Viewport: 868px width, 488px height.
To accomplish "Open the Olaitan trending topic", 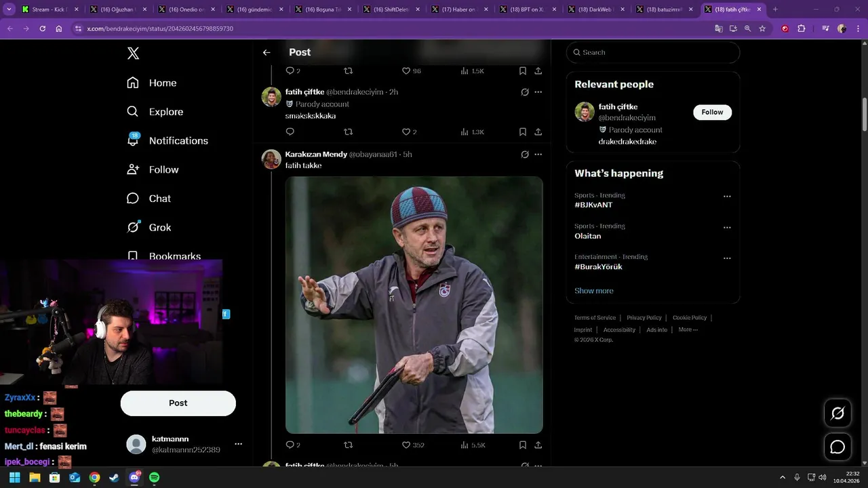I will (x=587, y=236).
